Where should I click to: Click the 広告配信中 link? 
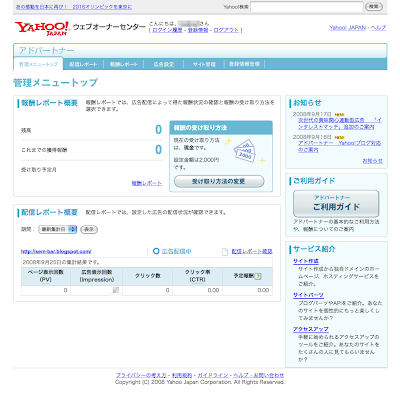click(177, 251)
